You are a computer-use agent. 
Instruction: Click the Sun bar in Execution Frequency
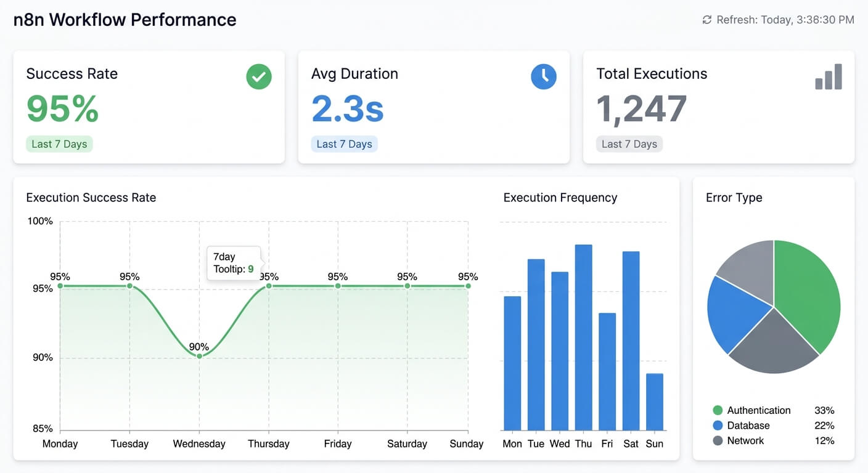(655, 402)
